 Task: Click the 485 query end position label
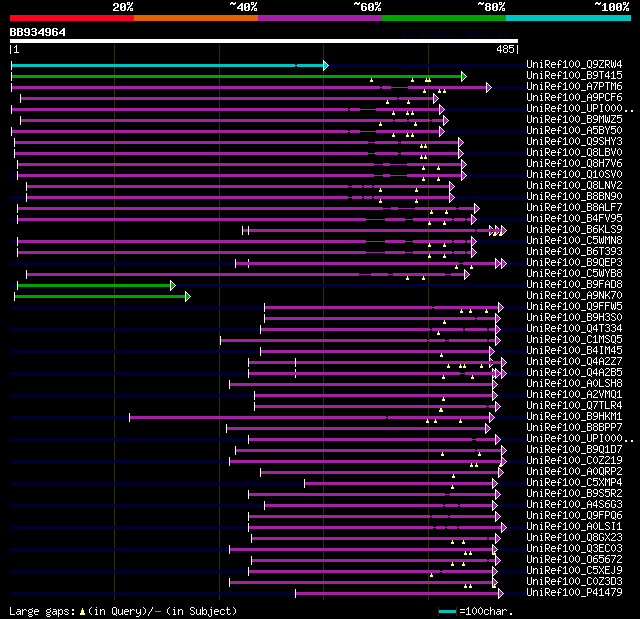(x=505, y=49)
